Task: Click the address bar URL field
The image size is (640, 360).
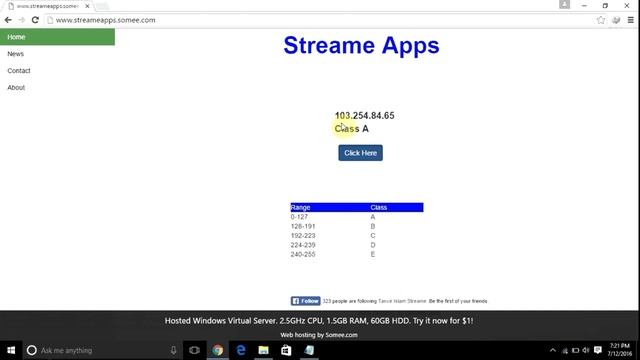Action: [318, 20]
